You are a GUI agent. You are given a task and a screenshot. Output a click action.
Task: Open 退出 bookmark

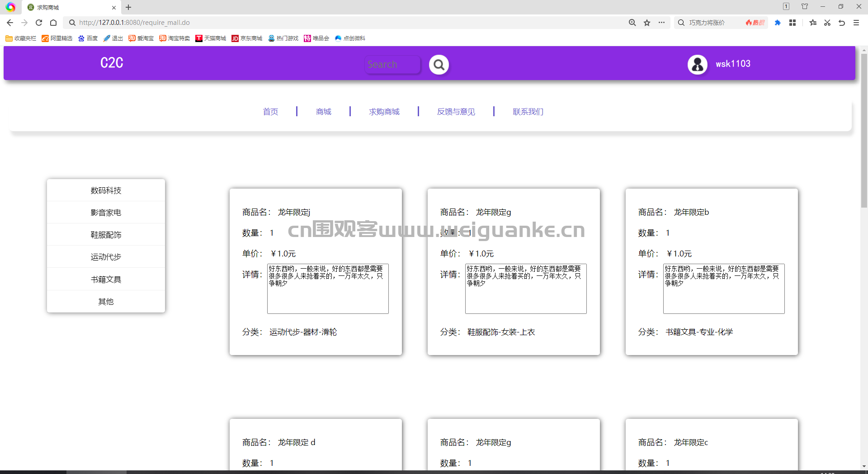tap(113, 38)
